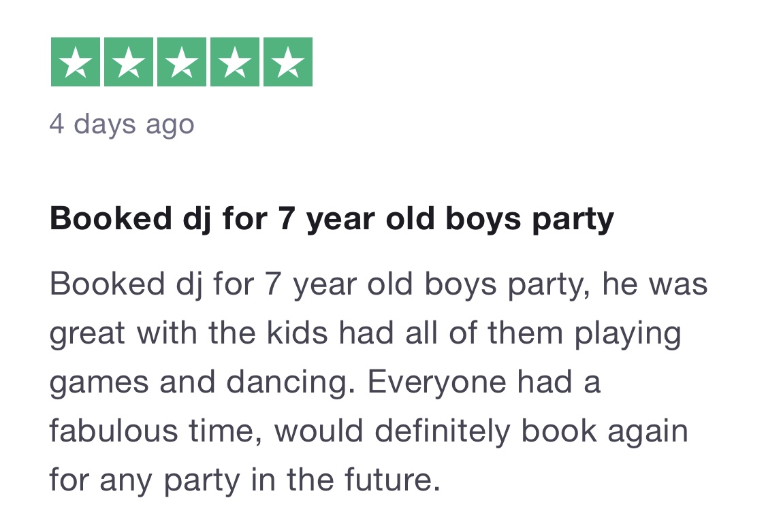The image size is (766, 532).
Task: Click the line 'fabulous time, would definitely book again'
Action: [369, 431]
